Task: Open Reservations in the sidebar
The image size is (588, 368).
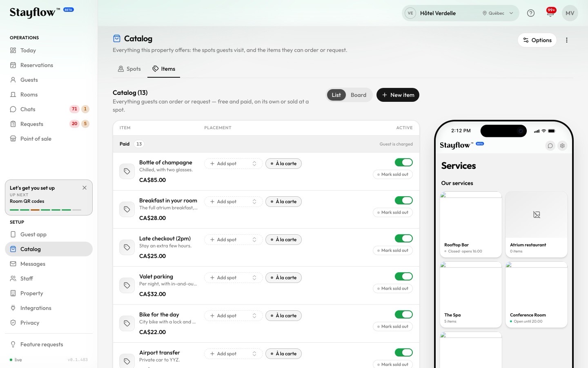Action: 49,65
